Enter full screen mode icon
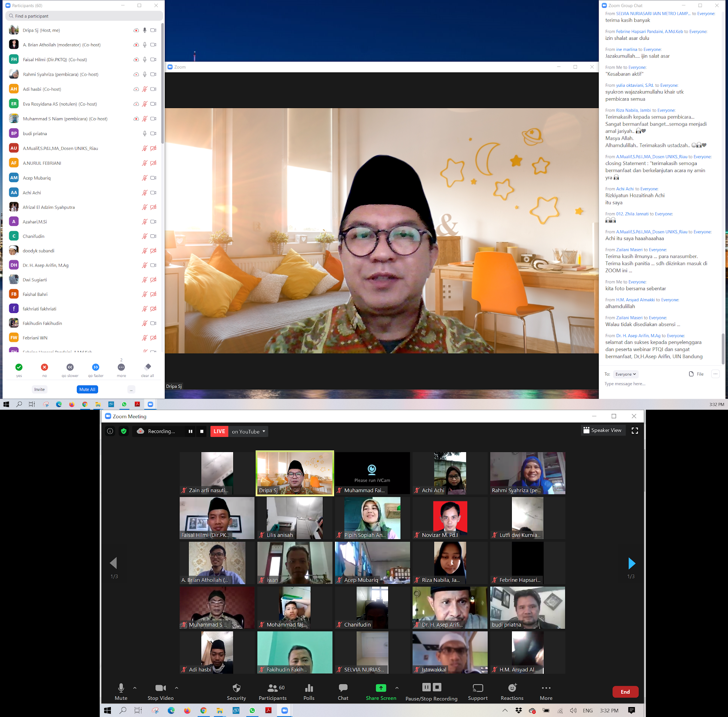This screenshot has width=728, height=717. 635,431
